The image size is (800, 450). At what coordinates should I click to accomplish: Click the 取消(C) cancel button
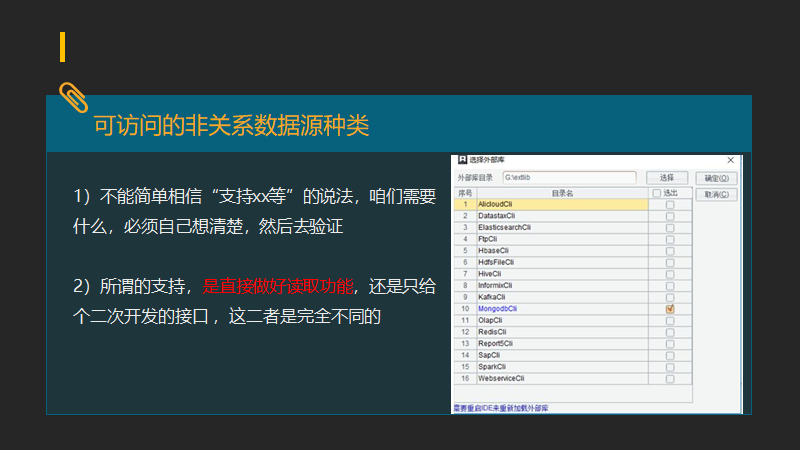point(716,194)
